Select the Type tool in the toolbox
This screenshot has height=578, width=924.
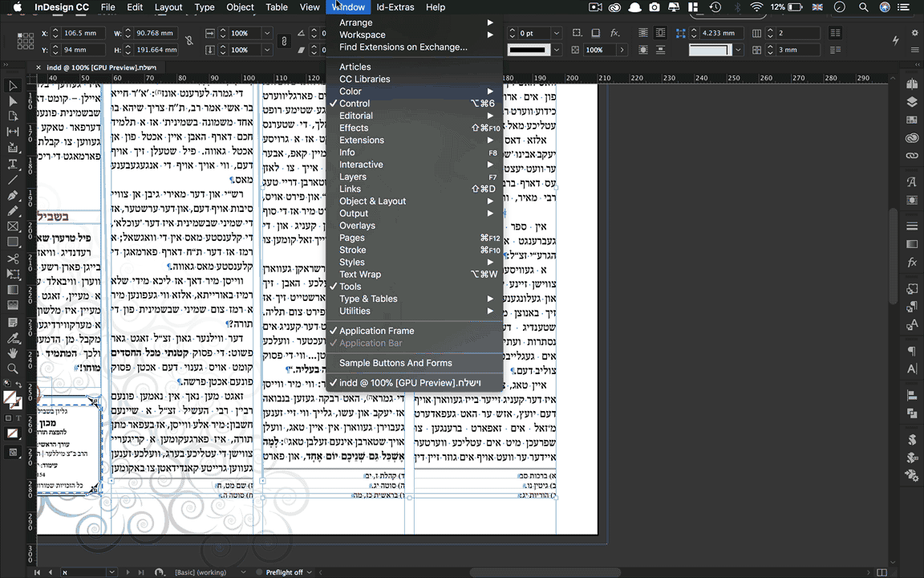tap(13, 164)
